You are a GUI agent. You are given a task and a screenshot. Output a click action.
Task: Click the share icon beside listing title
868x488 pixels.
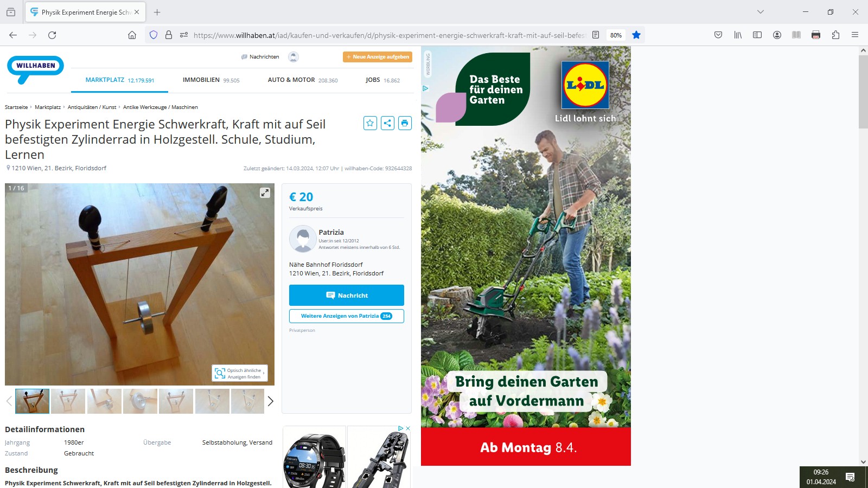pos(387,123)
